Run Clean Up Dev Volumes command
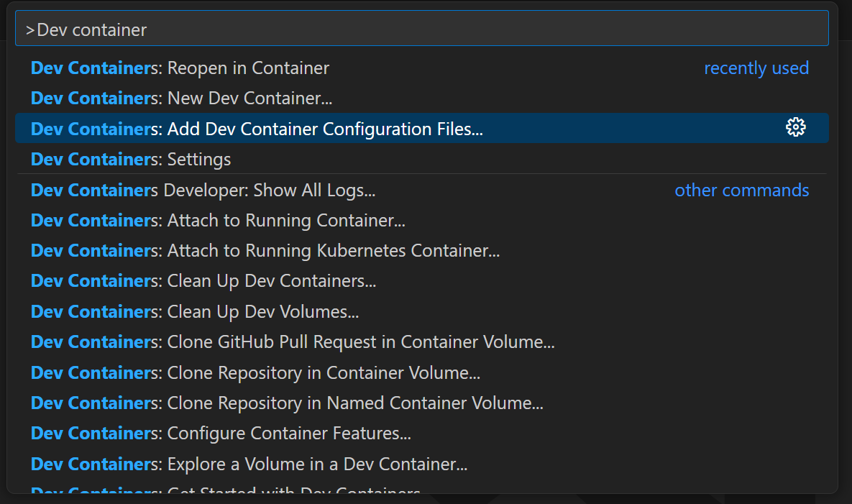This screenshot has height=504, width=852. [195, 312]
